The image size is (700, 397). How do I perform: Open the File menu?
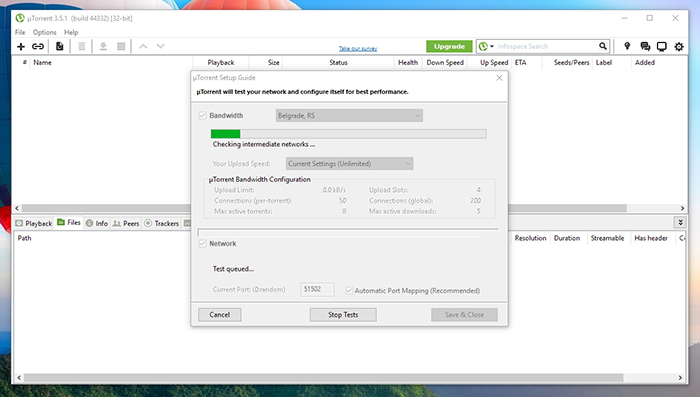20,32
